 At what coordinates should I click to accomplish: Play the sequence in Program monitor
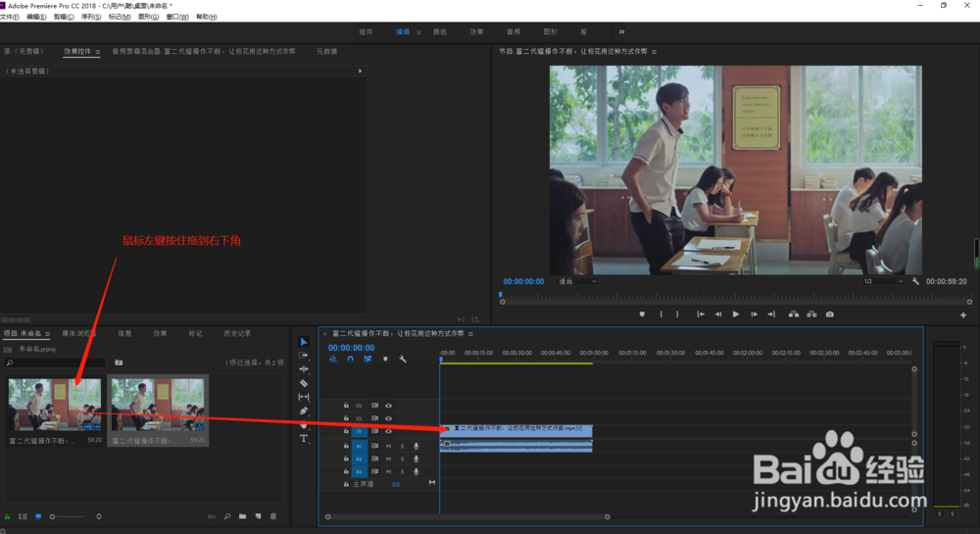[x=736, y=315]
